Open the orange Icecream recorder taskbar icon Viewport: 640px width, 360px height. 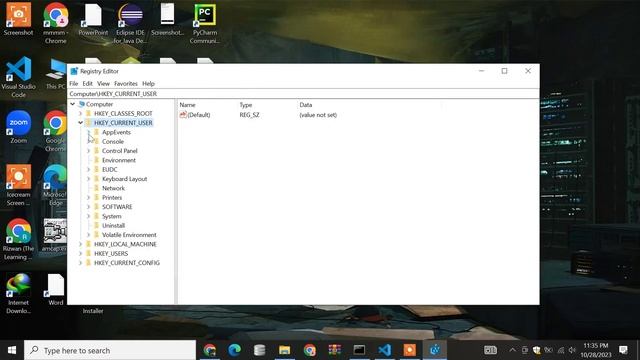click(x=409, y=350)
